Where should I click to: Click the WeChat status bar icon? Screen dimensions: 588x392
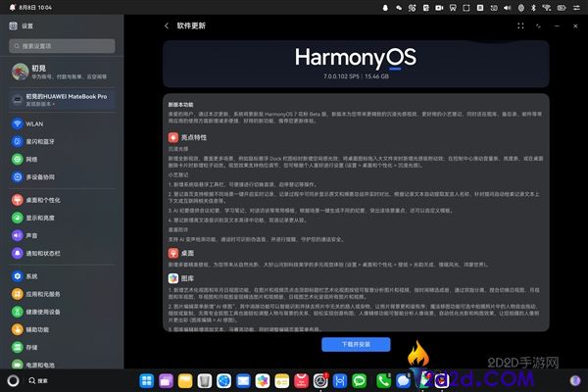(x=399, y=8)
